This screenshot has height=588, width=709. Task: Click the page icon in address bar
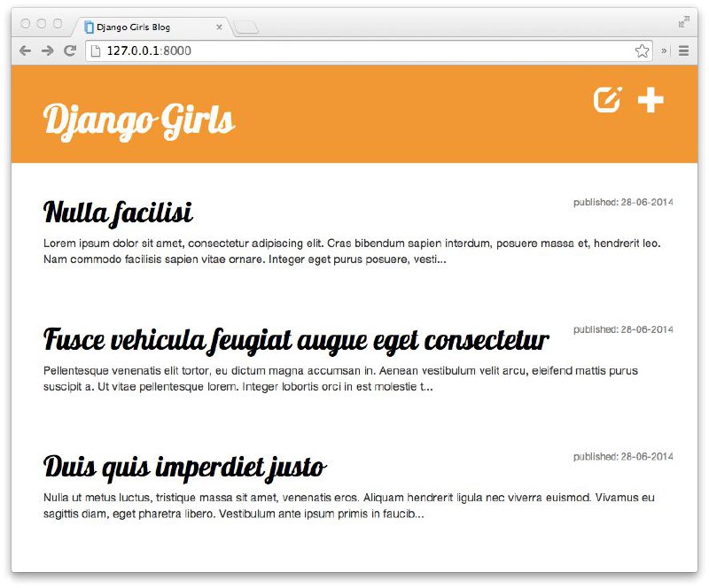(96, 50)
